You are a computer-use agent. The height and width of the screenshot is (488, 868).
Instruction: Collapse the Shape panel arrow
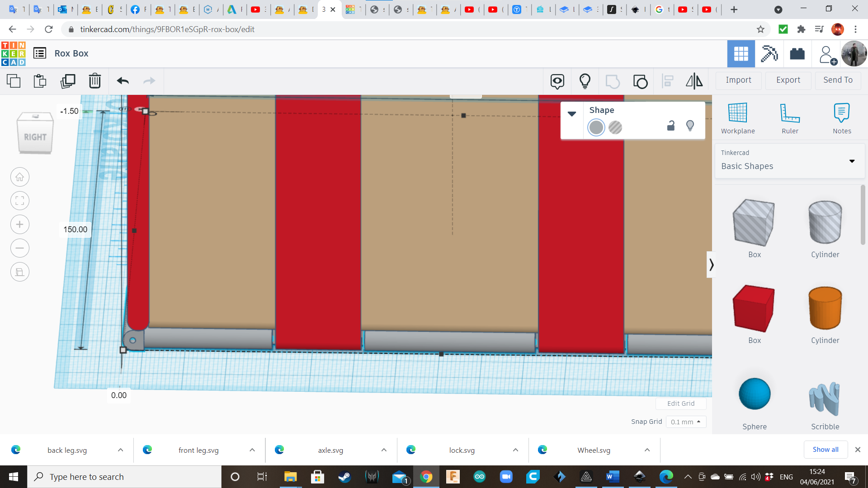pyautogui.click(x=571, y=114)
